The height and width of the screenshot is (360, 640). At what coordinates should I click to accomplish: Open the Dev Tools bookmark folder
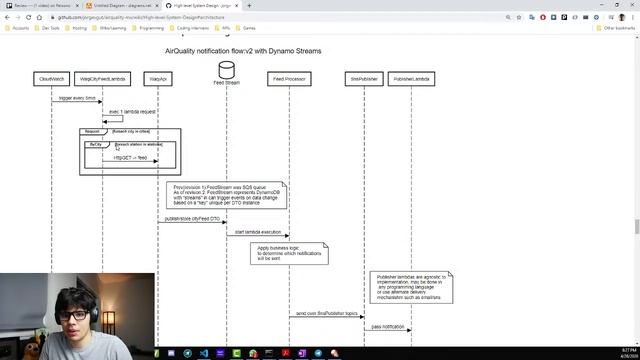(47, 28)
